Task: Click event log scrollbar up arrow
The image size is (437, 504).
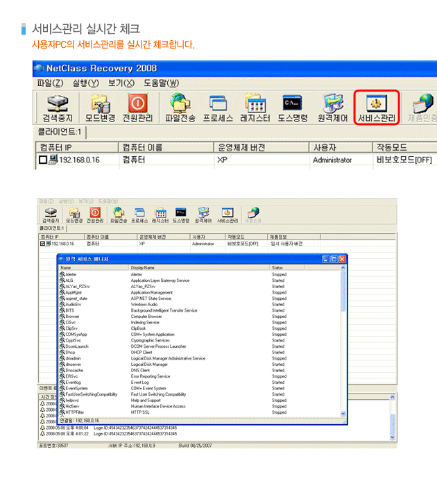Action: (393, 397)
